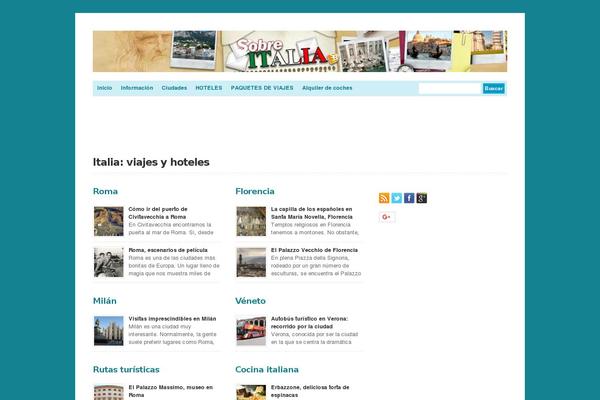
Task: Open article about Santa Maria Novella chapel
Action: point(311,213)
